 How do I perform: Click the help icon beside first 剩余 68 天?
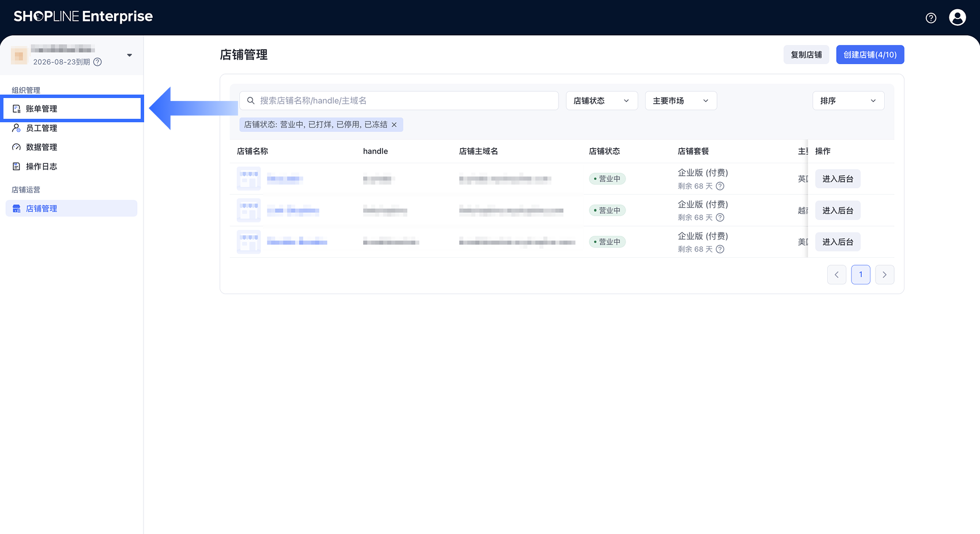pos(720,186)
